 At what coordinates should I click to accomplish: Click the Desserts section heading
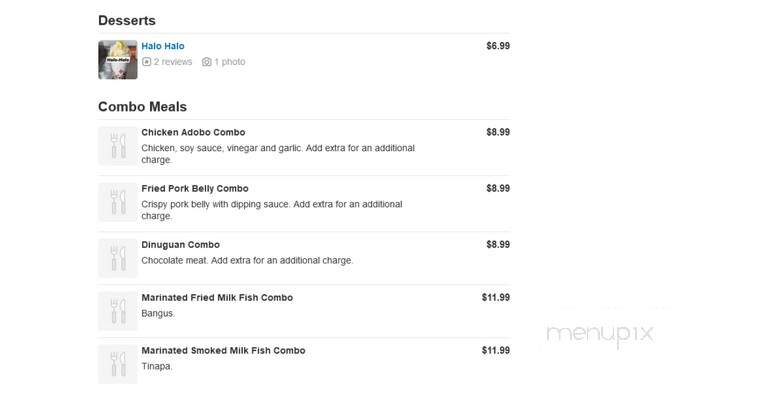[x=127, y=20]
